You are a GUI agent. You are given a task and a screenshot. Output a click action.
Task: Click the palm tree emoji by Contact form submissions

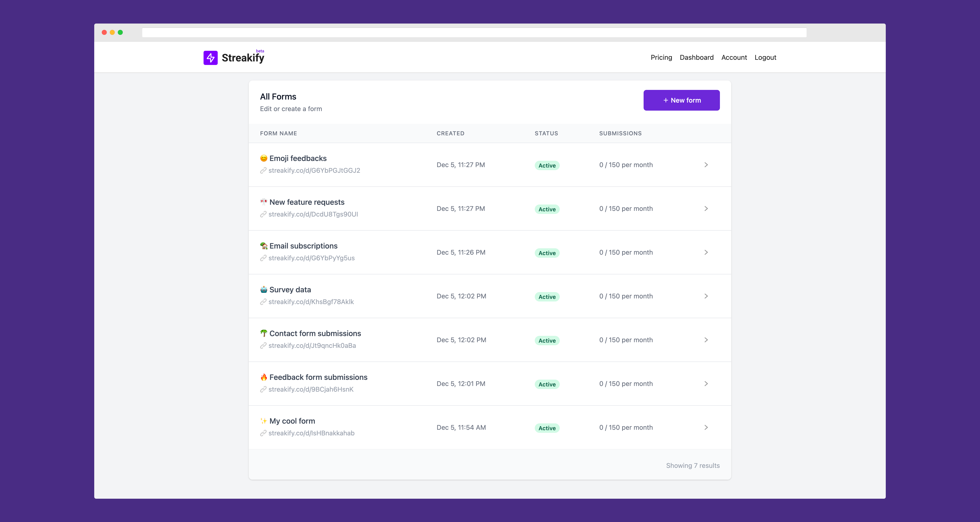pos(264,333)
